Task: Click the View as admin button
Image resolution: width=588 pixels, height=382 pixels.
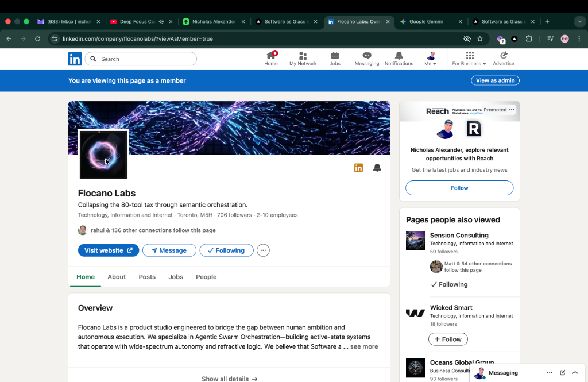Action: (495, 80)
